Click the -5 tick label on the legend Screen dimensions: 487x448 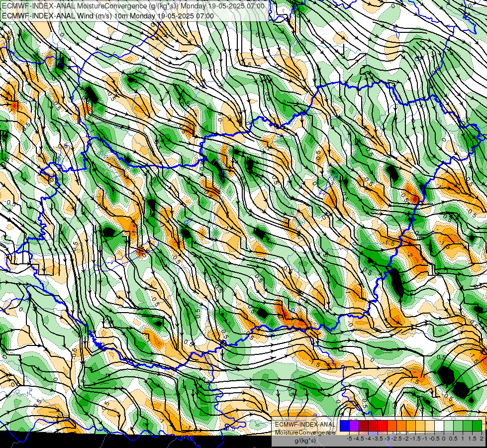click(349, 439)
